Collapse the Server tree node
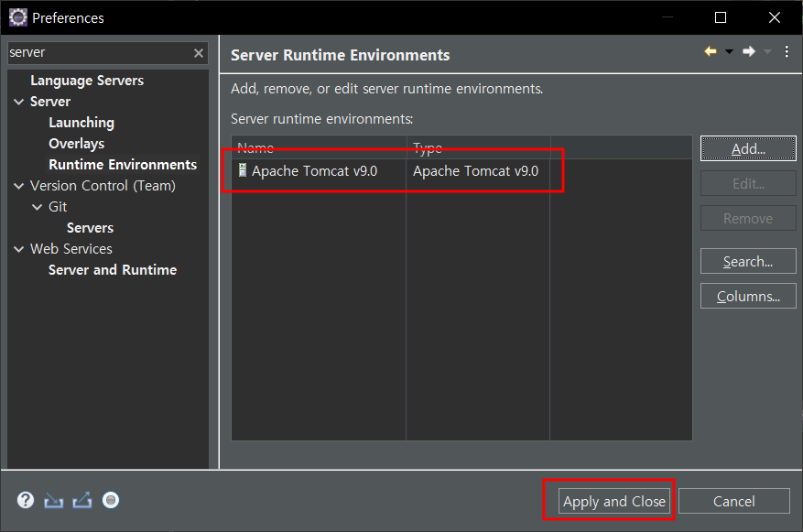Image resolution: width=803 pixels, height=532 pixels. click(19, 102)
